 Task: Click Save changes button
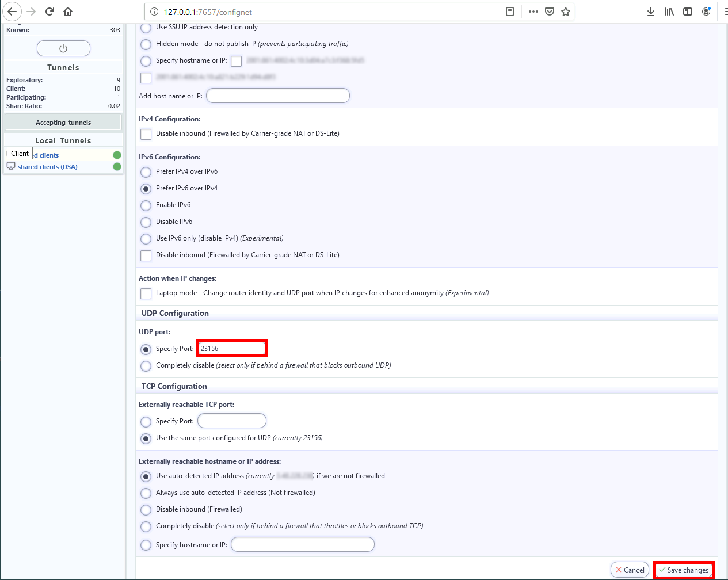(x=684, y=570)
